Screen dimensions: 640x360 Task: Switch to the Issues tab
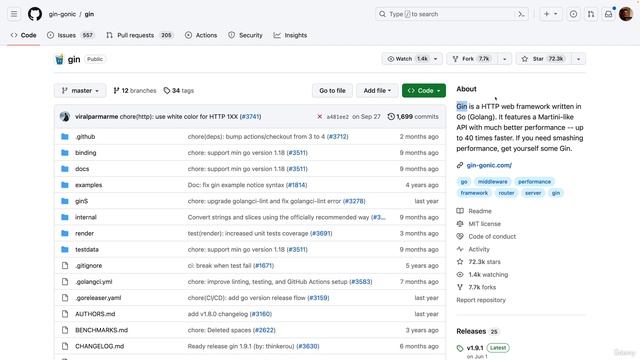coord(70,35)
